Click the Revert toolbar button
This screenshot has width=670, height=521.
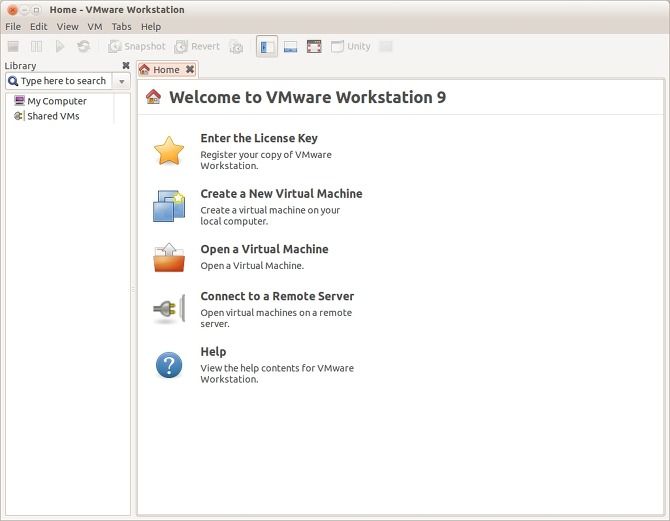coord(197,46)
